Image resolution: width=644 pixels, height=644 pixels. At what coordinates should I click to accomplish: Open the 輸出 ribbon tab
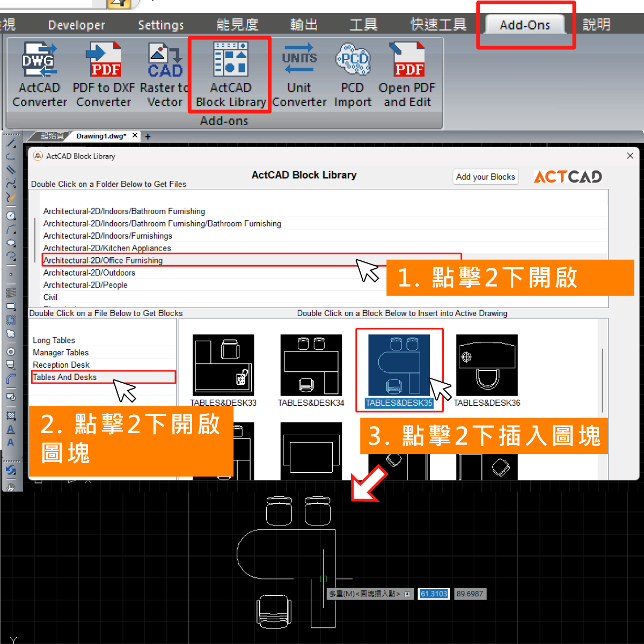(x=304, y=25)
